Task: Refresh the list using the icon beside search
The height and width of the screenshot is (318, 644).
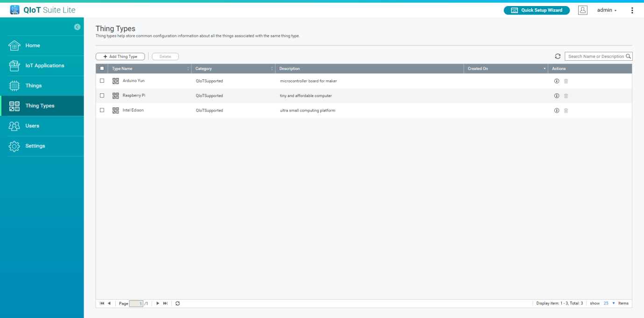Action: tap(558, 57)
